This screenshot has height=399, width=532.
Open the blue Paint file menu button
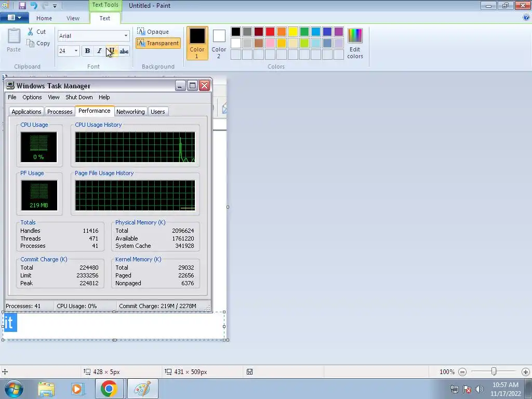(x=14, y=18)
